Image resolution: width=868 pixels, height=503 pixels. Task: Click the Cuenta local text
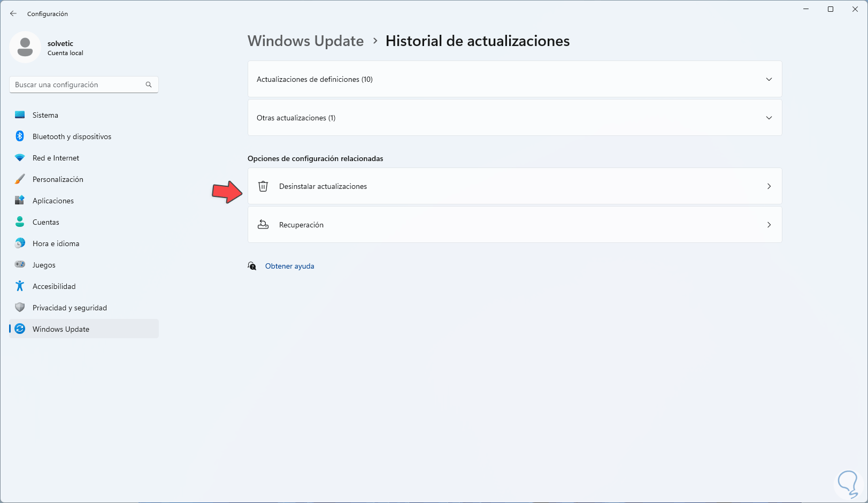65,53
